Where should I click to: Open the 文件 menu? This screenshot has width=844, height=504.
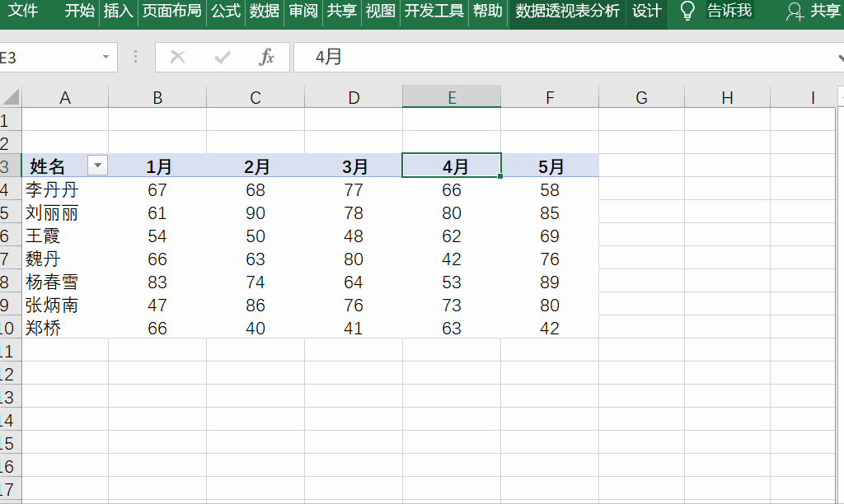pyautogui.click(x=22, y=10)
